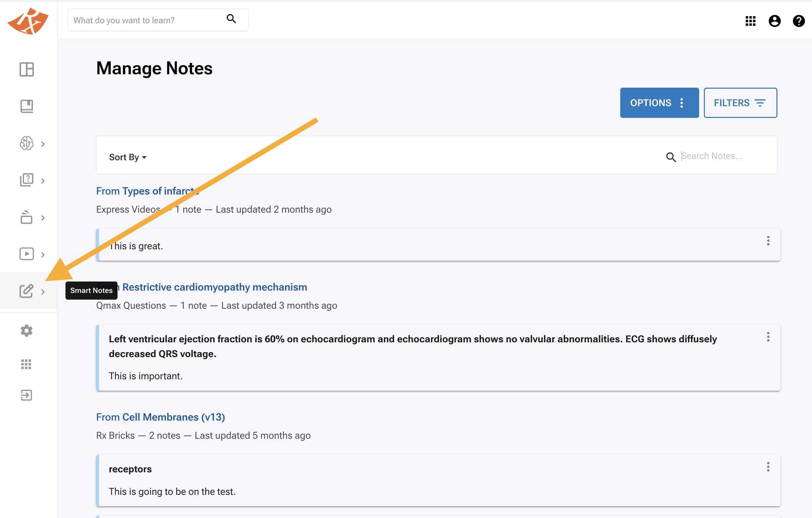Open menu for 'This is great.' note
The height and width of the screenshot is (518, 812).
[x=768, y=241]
